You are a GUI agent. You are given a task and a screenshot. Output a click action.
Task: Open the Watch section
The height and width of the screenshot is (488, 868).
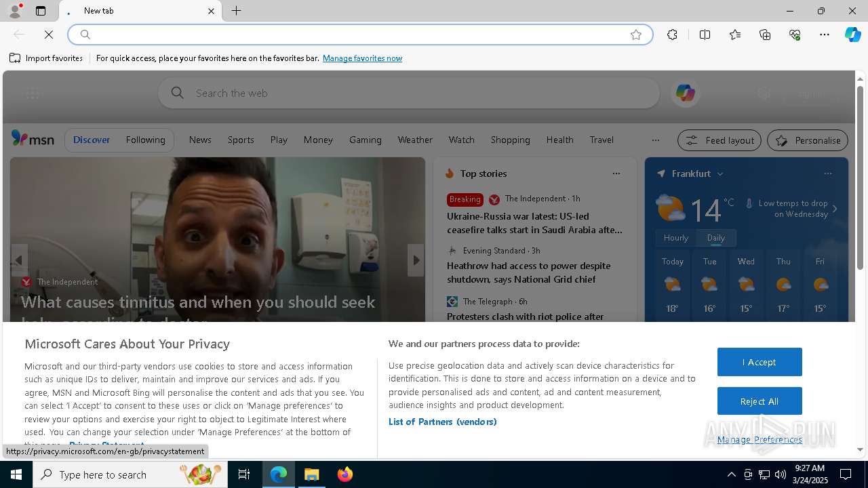click(461, 140)
